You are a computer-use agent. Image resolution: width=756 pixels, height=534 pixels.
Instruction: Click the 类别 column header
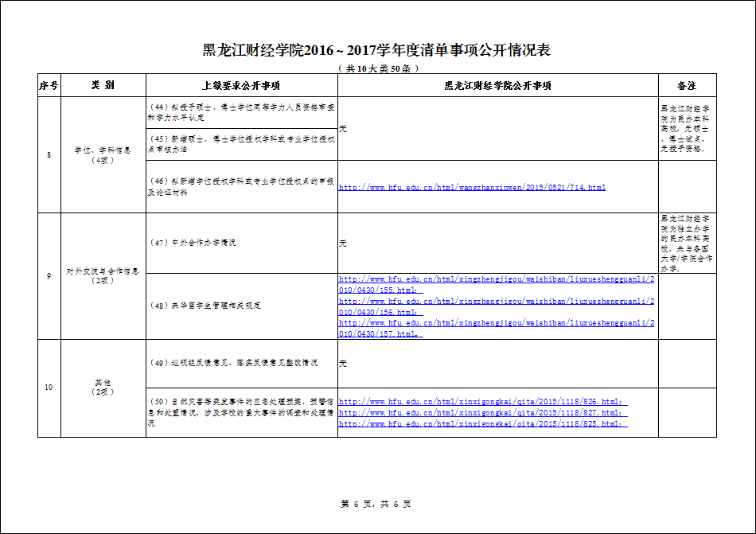[103, 85]
